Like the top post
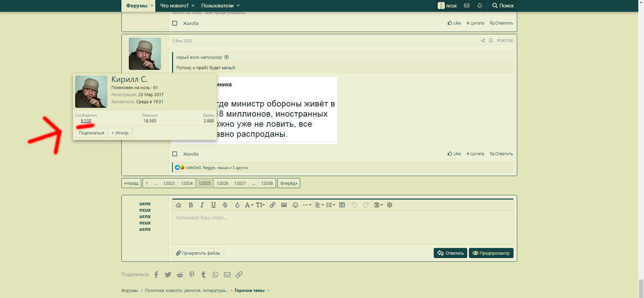The height and width of the screenshot is (298, 644). pyautogui.click(x=454, y=23)
